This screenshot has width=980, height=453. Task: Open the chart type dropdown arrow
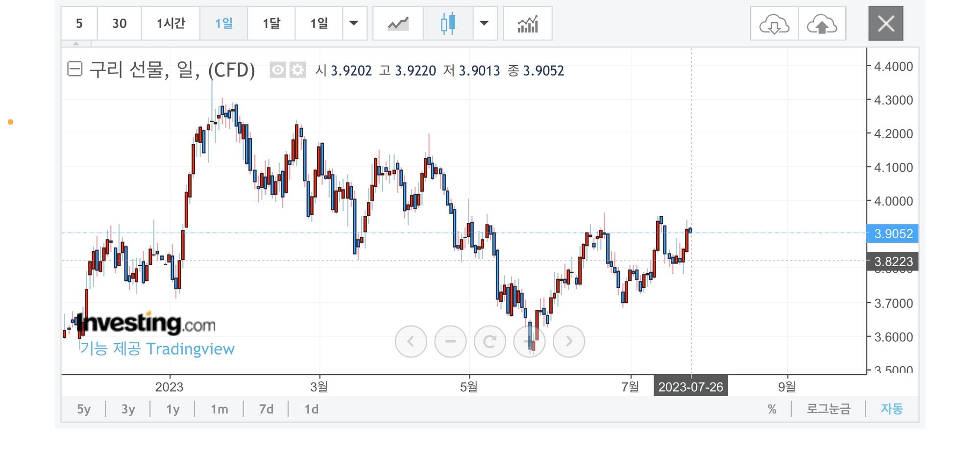click(484, 24)
